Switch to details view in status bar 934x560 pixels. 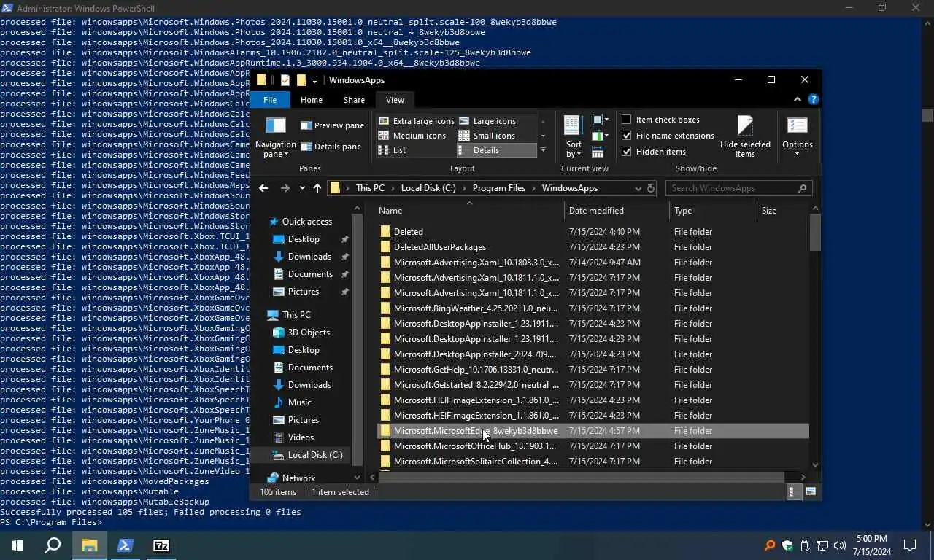point(792,492)
